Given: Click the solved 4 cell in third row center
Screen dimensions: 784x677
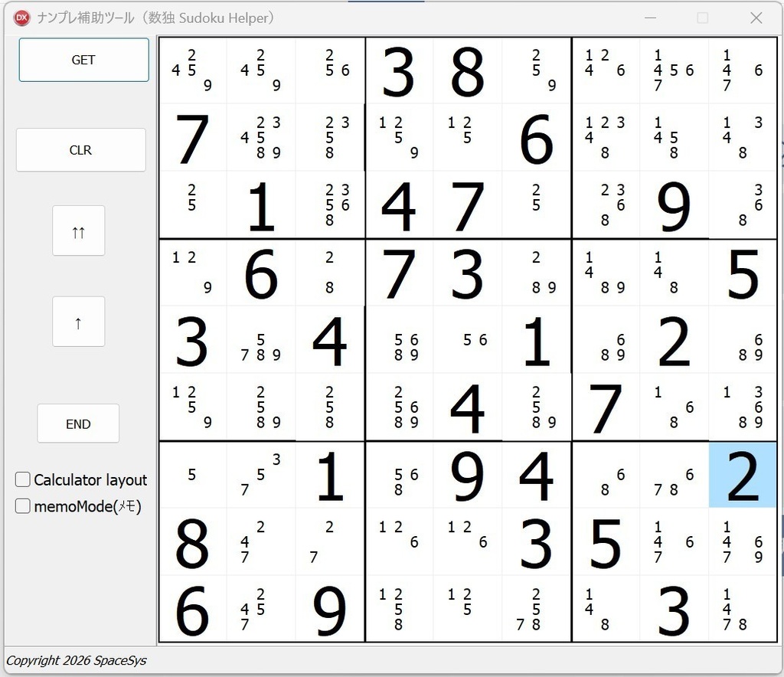Looking at the screenshot, I should pos(398,204).
